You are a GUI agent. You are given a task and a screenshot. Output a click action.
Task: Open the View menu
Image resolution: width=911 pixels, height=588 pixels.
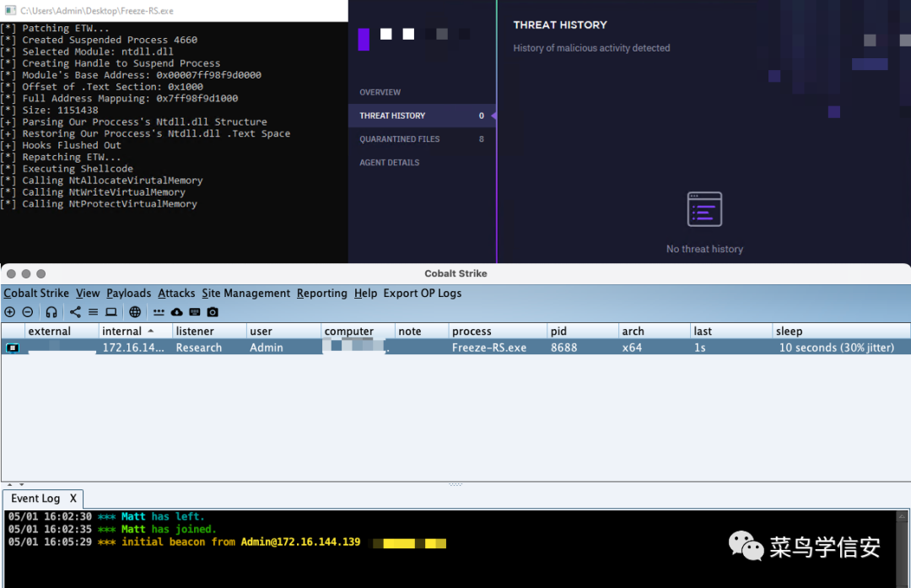click(x=88, y=294)
